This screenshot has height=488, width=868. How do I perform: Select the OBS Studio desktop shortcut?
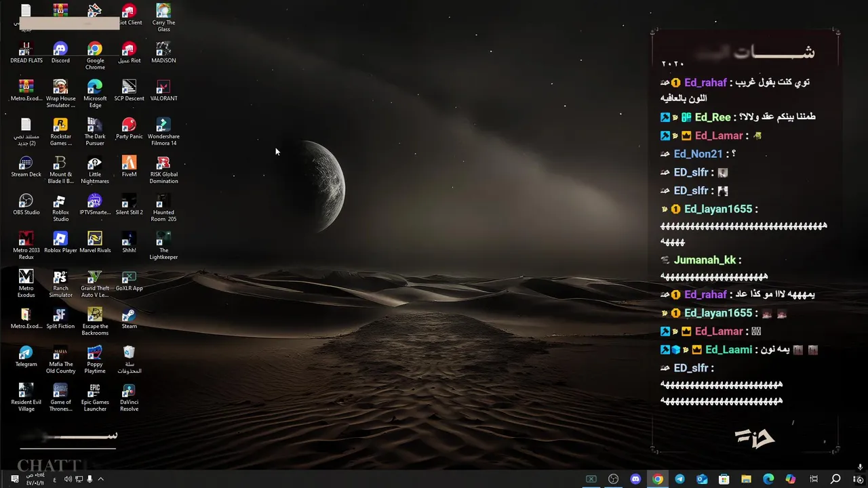tap(26, 205)
